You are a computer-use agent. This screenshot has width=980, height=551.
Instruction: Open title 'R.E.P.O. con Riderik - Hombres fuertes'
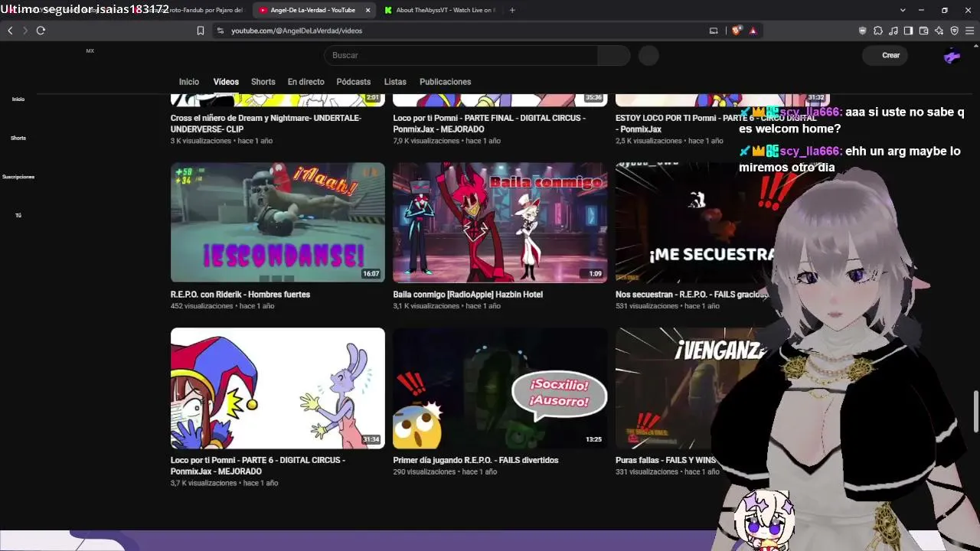240,295
